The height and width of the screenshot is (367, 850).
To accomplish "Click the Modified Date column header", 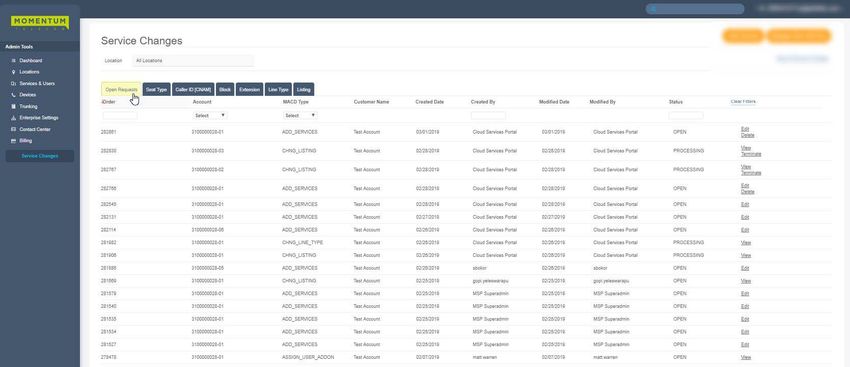I will (x=554, y=102).
